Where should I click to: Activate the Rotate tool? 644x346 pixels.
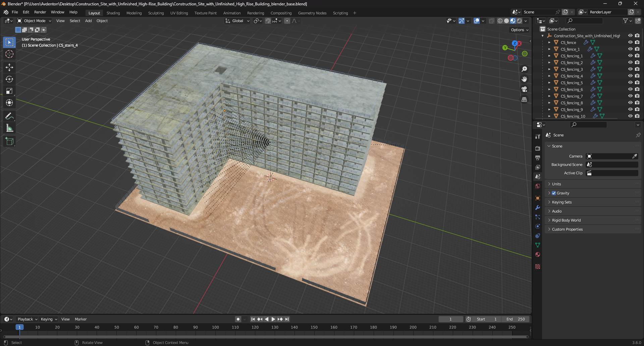9,79
